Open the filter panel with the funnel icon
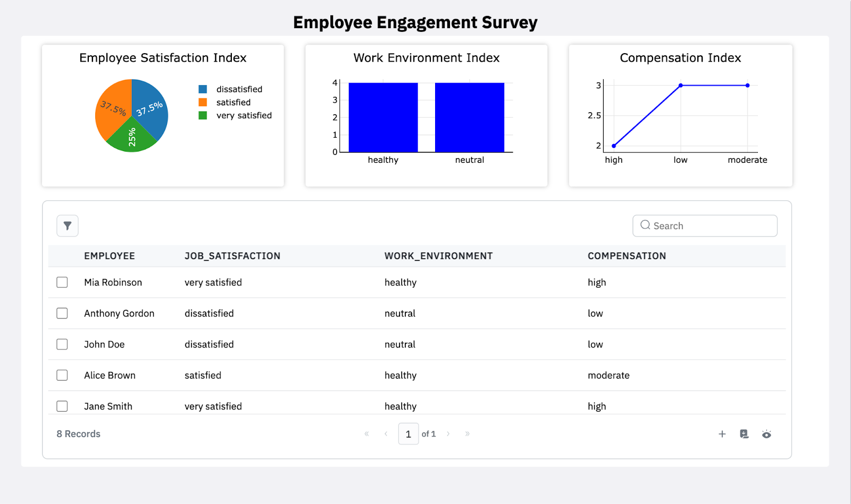Screen dimensions: 851x504 pos(67,225)
